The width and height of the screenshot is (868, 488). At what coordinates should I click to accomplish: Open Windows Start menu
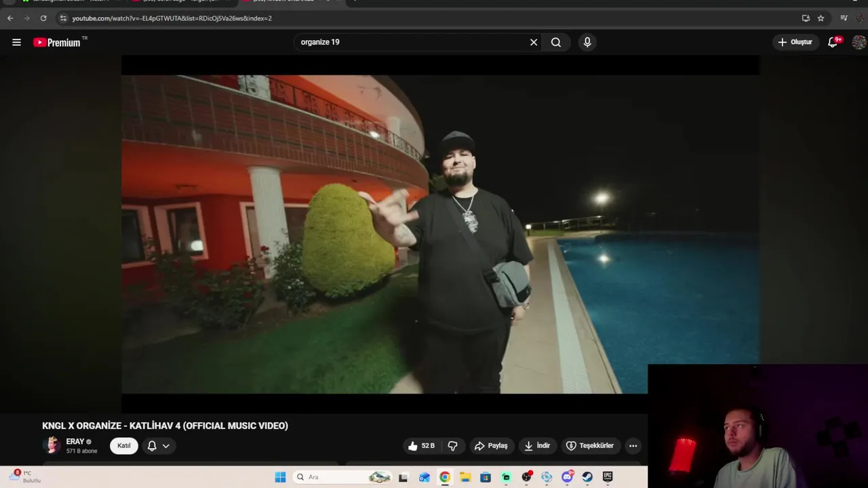tap(280, 477)
